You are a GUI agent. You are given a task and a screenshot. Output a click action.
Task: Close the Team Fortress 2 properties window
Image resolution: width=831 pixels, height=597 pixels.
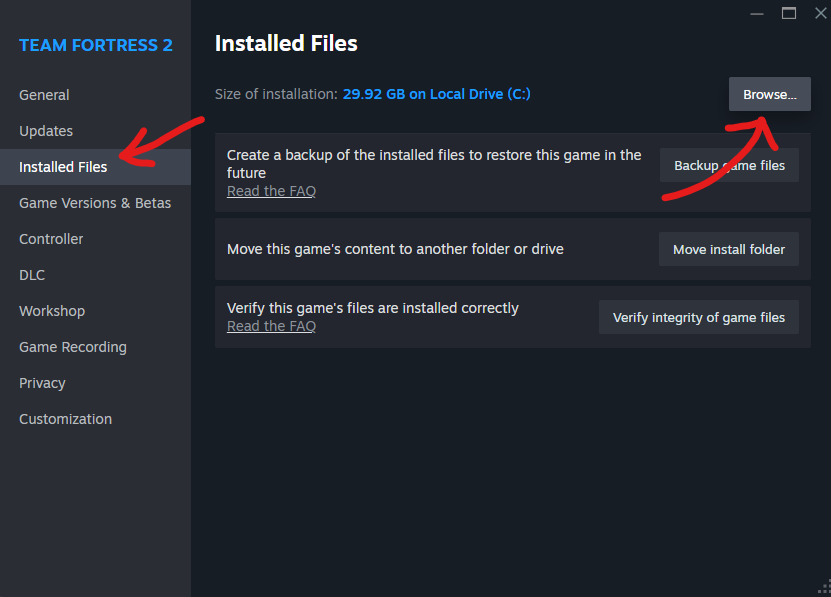coord(820,13)
